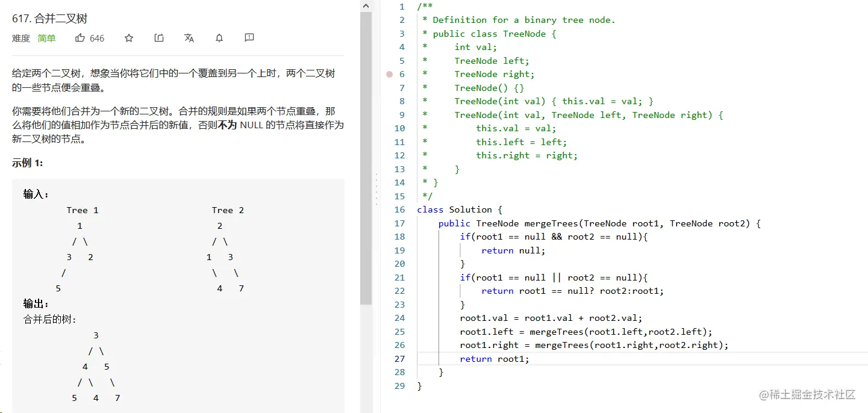Click the scrollbar up arrow in code editor

[366, 5]
